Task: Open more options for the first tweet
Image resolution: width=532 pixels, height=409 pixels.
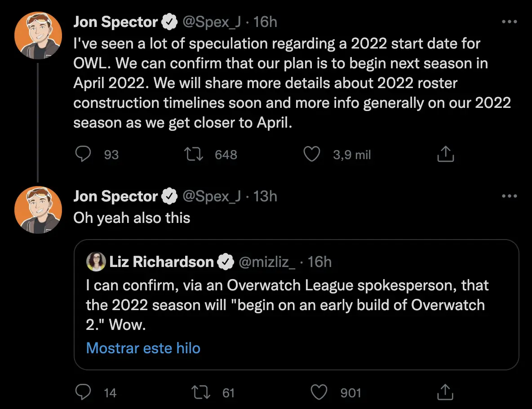Action: [509, 22]
